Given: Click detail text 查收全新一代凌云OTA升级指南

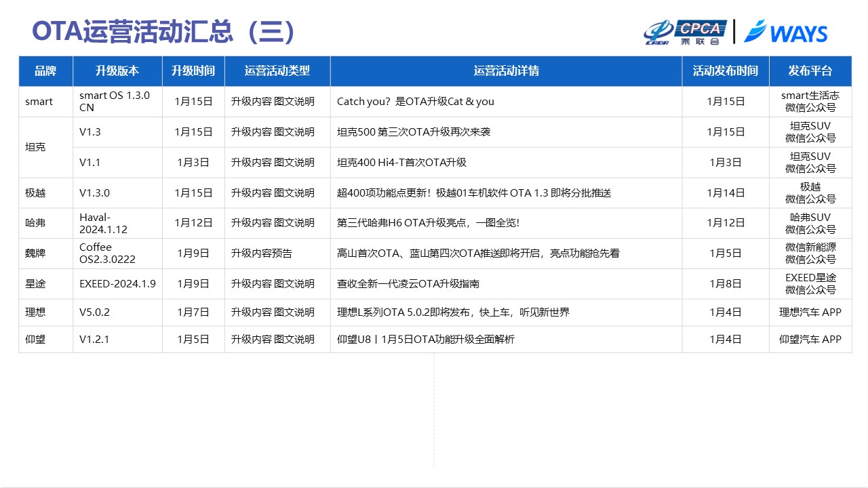Looking at the screenshot, I should click(x=408, y=284).
